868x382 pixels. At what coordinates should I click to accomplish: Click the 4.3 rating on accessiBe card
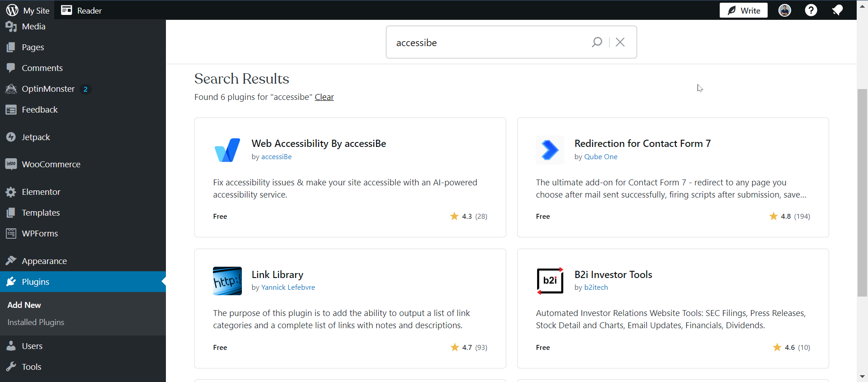click(x=469, y=216)
